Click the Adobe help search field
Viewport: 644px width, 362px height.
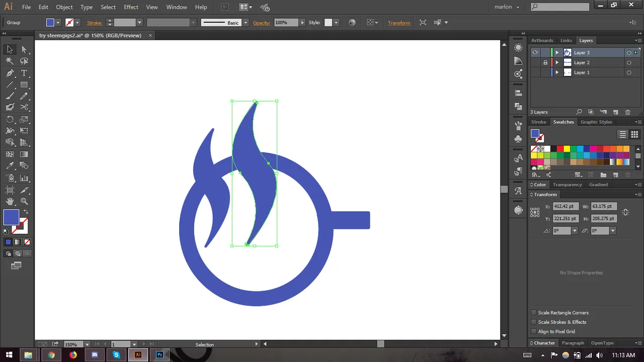point(560,7)
